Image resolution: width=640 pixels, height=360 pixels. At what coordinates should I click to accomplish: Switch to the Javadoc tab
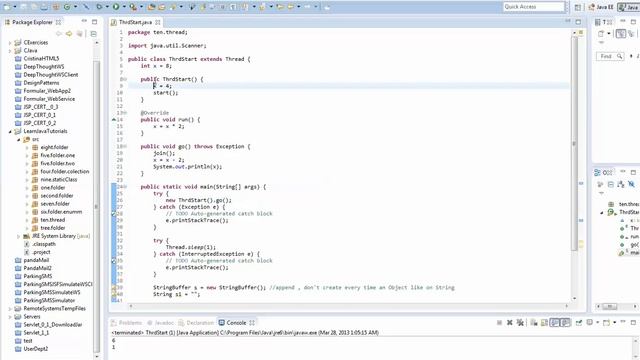160,323
